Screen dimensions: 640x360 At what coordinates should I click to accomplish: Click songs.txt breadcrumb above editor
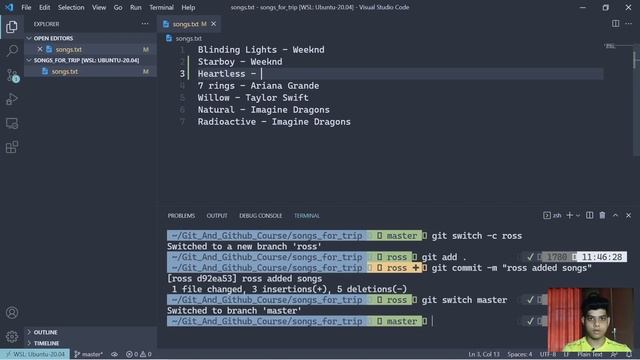tap(189, 38)
